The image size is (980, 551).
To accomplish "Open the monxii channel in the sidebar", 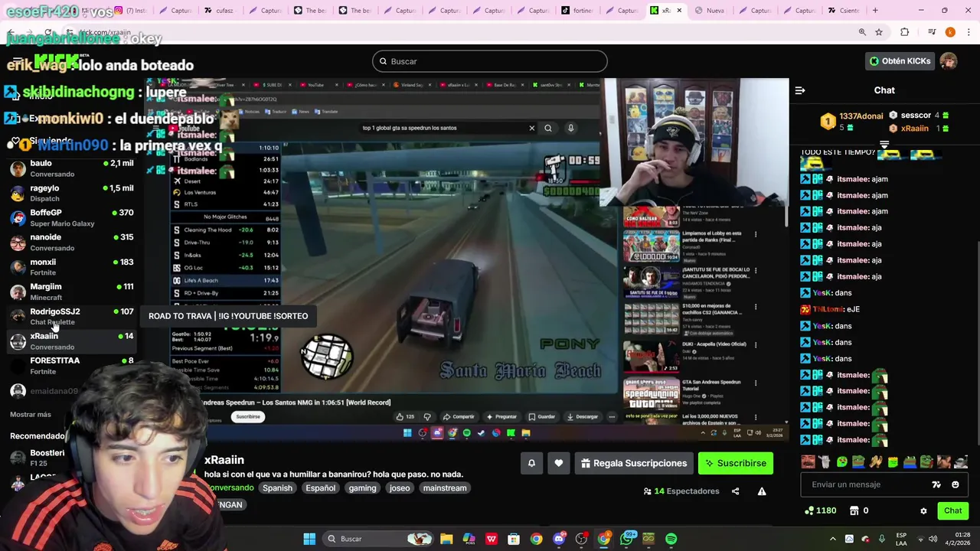I will pos(71,266).
